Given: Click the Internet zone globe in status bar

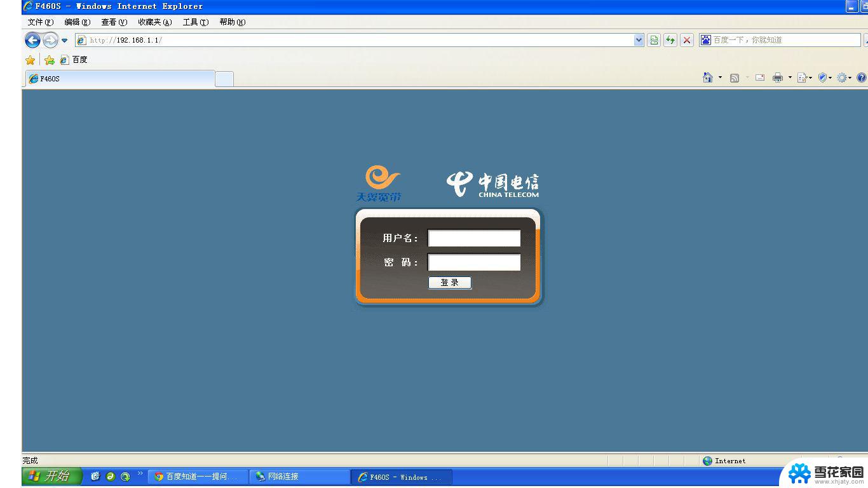Looking at the screenshot, I should [x=708, y=461].
